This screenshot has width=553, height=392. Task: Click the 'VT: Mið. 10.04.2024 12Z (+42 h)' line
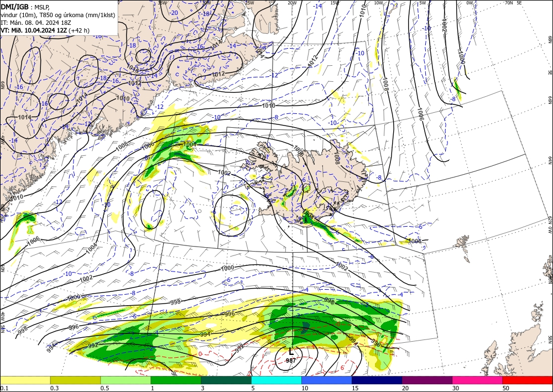tap(45, 30)
